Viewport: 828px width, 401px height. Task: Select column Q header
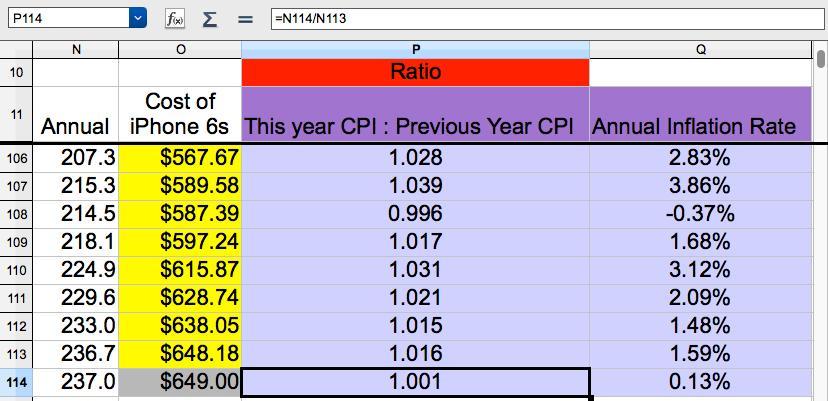700,49
